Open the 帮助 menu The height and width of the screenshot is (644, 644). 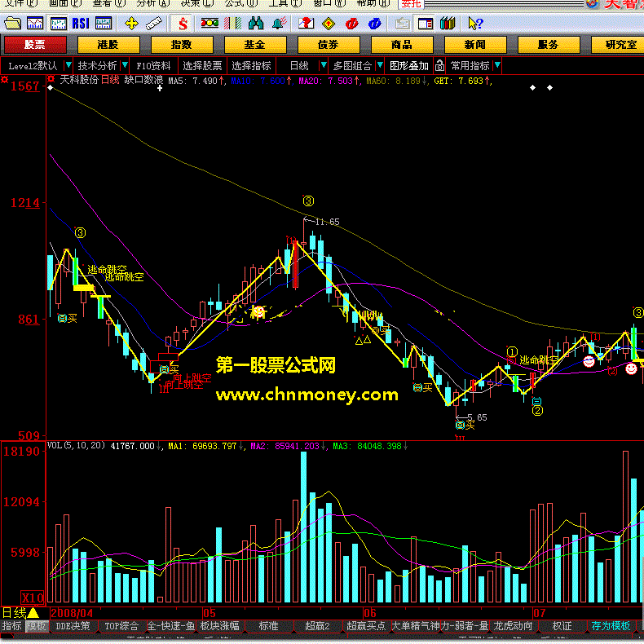pos(373,3)
